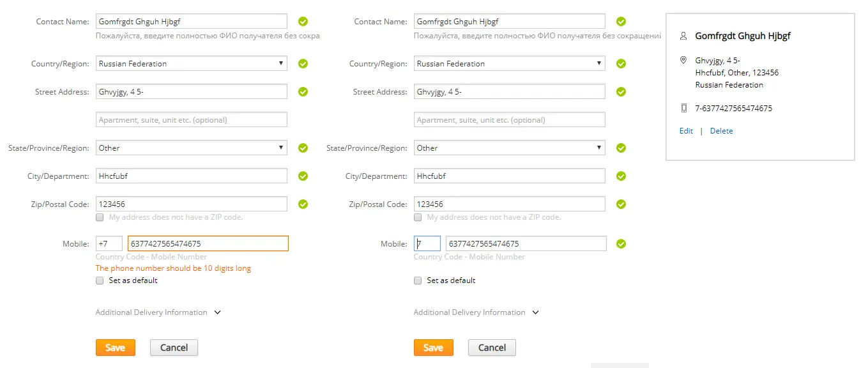The width and height of the screenshot is (868, 368).
Task: Click green checkmark beside right State/Province/Region dropdown
Action: point(621,148)
